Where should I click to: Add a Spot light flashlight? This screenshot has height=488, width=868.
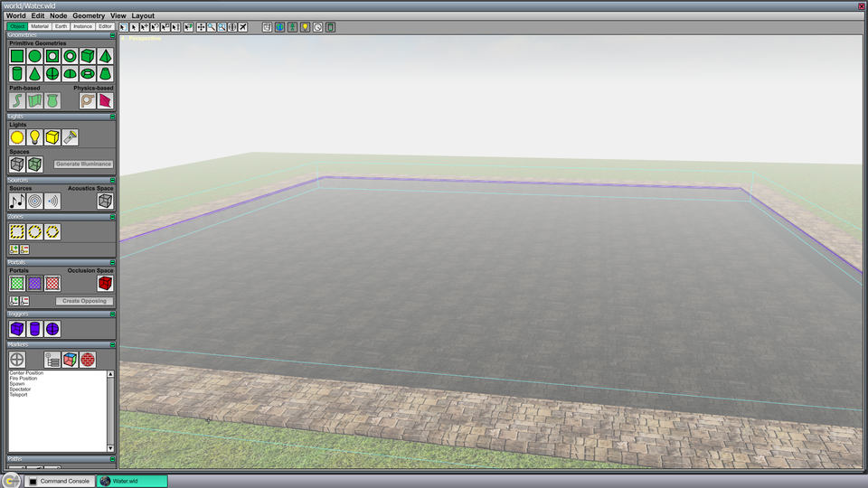click(x=71, y=137)
